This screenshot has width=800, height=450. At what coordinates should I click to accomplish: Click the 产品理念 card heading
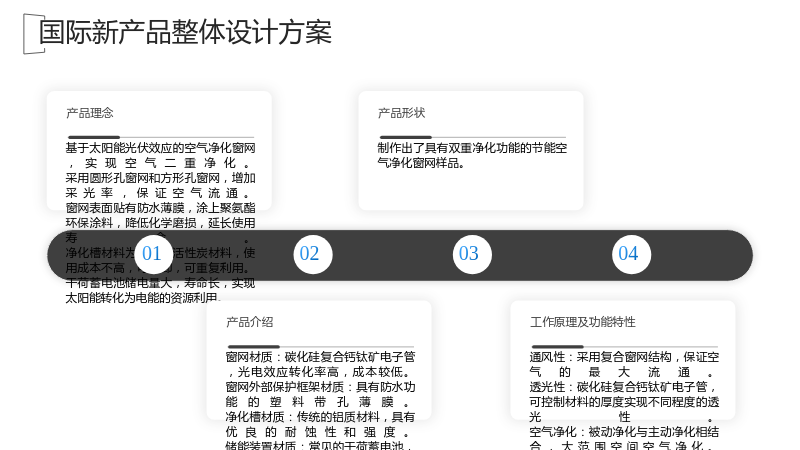[x=90, y=113]
